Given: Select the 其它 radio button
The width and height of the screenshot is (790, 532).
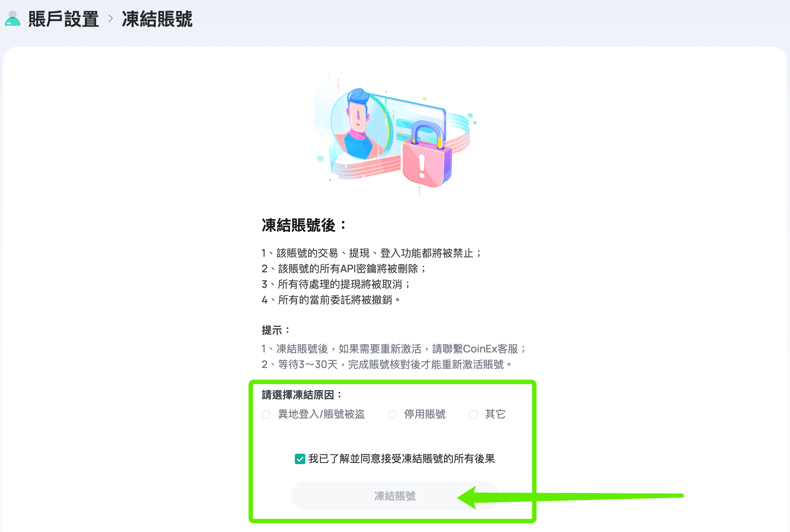Looking at the screenshot, I should click(x=473, y=414).
